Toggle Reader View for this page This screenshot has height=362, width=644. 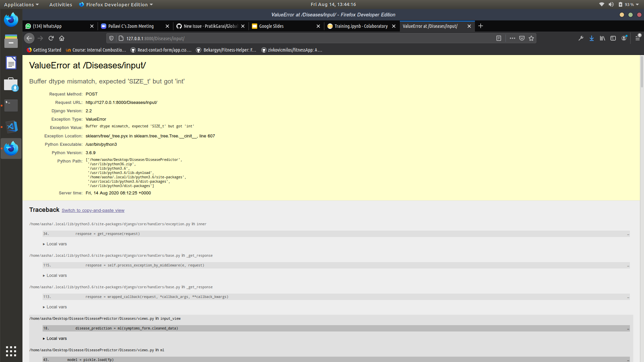[499, 38]
